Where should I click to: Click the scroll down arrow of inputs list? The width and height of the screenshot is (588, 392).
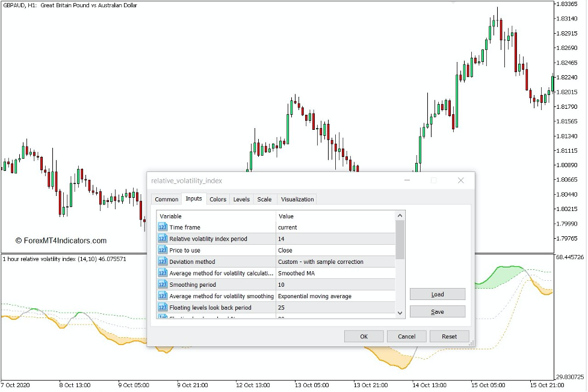pyautogui.click(x=400, y=313)
